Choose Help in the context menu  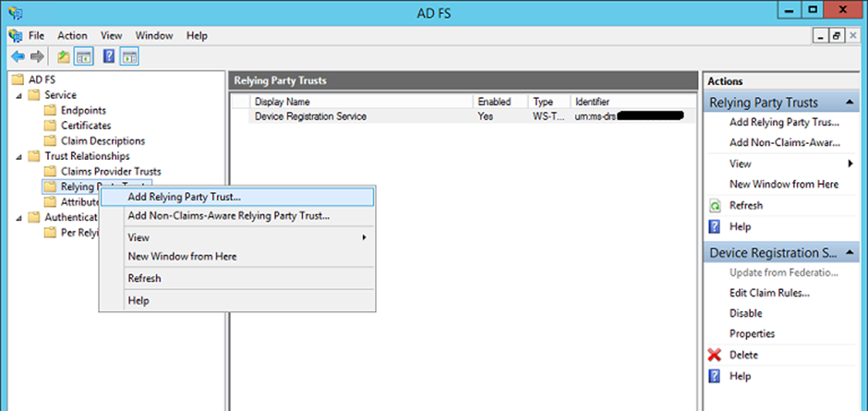(x=237, y=301)
